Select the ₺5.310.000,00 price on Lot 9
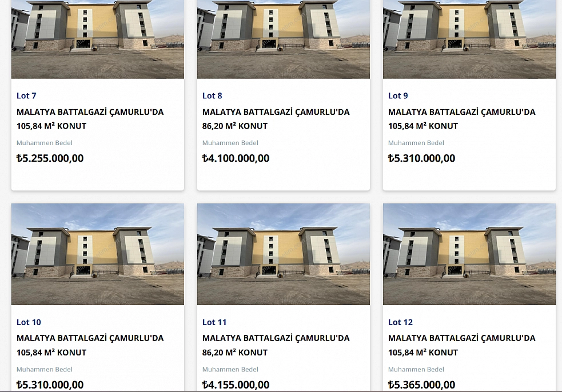The height and width of the screenshot is (392, 562). pos(422,158)
